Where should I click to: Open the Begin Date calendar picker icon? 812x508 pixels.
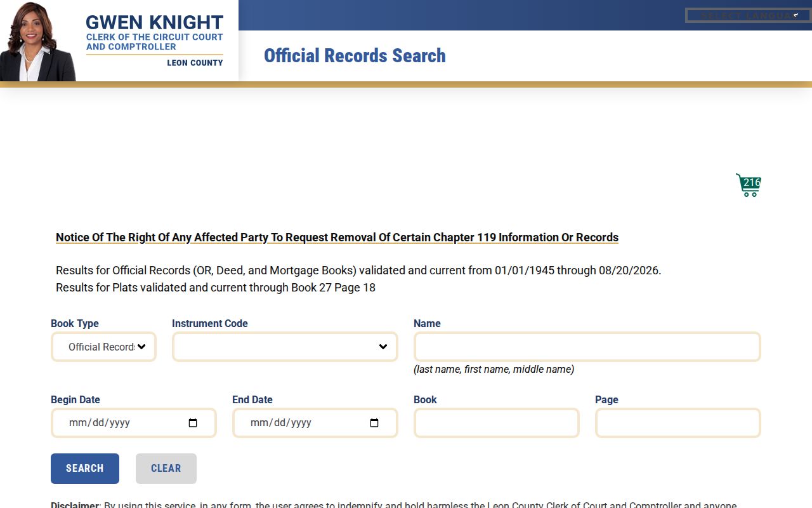pyautogui.click(x=193, y=423)
